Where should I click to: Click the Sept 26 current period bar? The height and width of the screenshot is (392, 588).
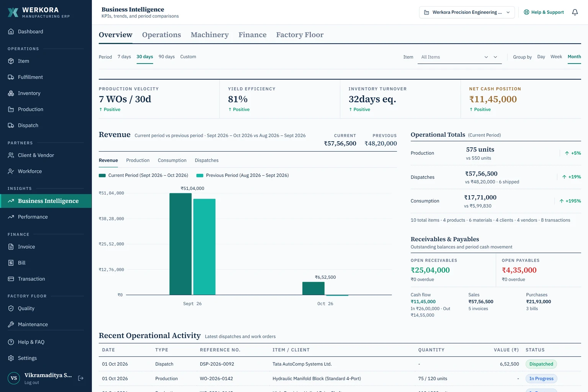point(181,244)
